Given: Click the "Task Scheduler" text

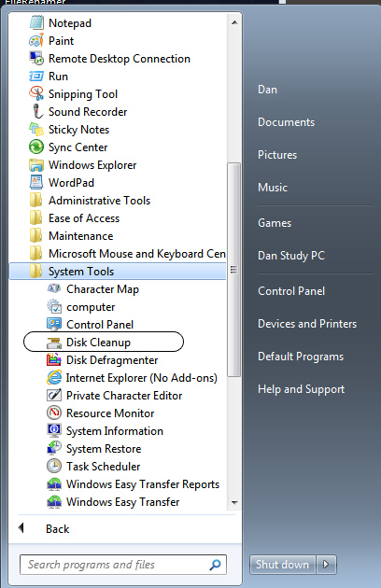Looking at the screenshot, I should 104,467.
